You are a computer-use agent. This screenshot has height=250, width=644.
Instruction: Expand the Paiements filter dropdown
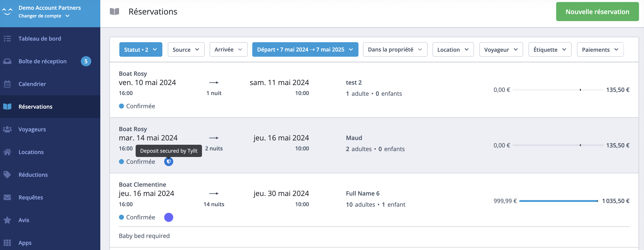tap(600, 50)
